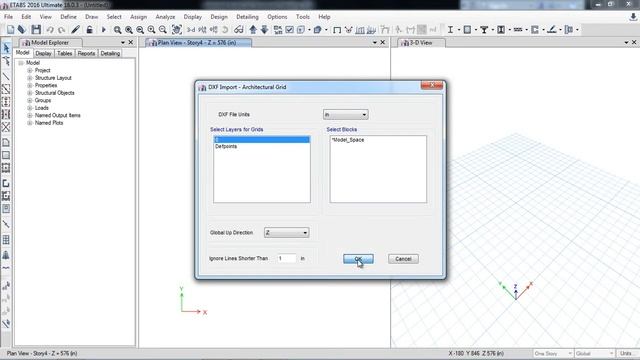Click the crossed-box brace tool icon

[x=6, y=127]
